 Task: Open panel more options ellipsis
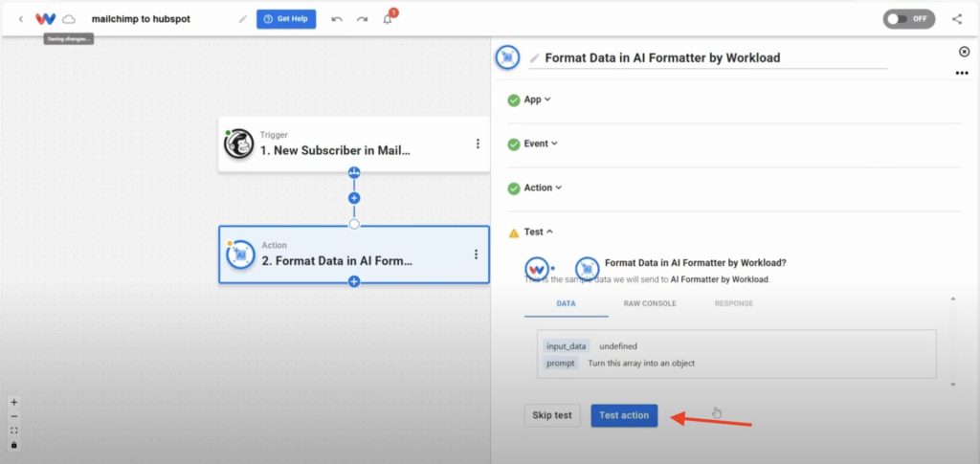tap(962, 73)
